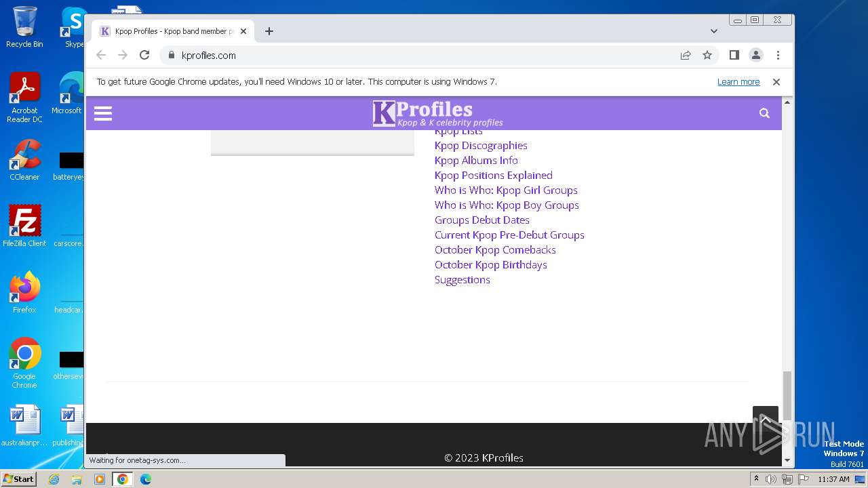Close the Kpop Profiles tab
868x488 pixels.
(x=243, y=31)
